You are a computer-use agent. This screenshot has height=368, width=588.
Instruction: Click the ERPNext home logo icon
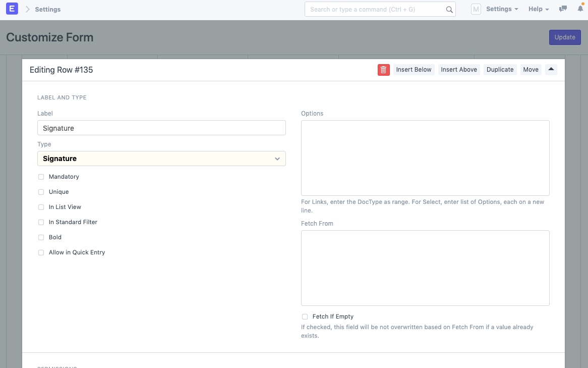point(12,9)
